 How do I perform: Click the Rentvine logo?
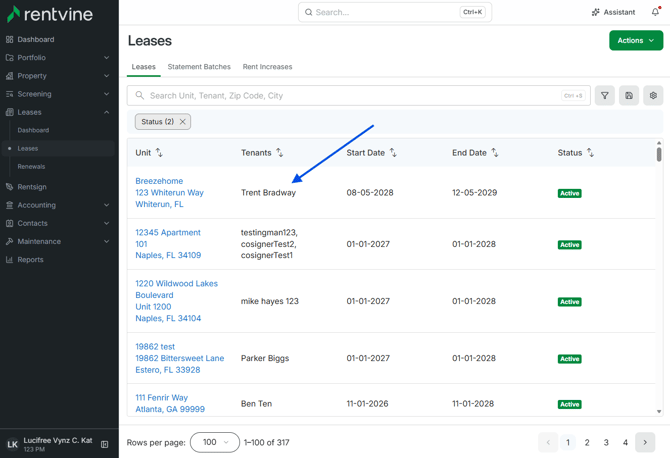pyautogui.click(x=50, y=14)
